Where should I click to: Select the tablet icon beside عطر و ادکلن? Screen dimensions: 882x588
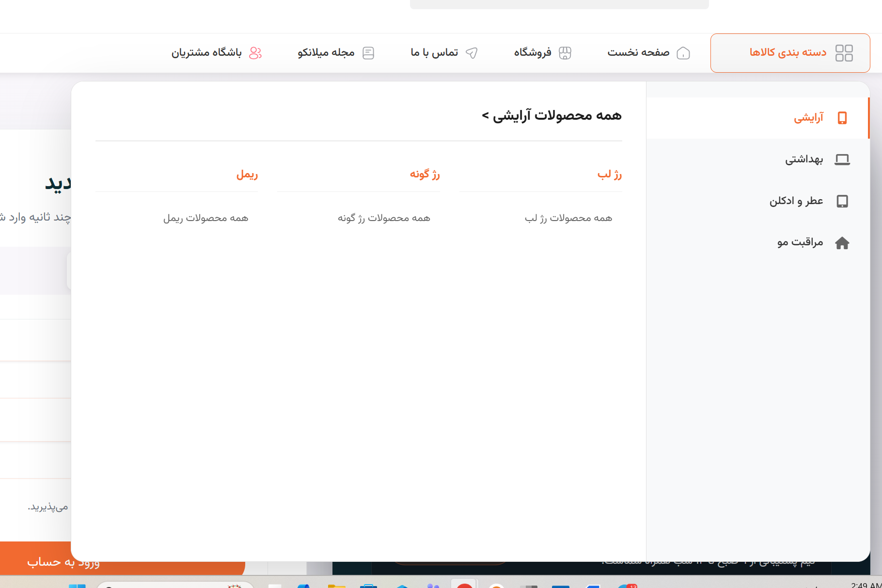click(x=842, y=201)
